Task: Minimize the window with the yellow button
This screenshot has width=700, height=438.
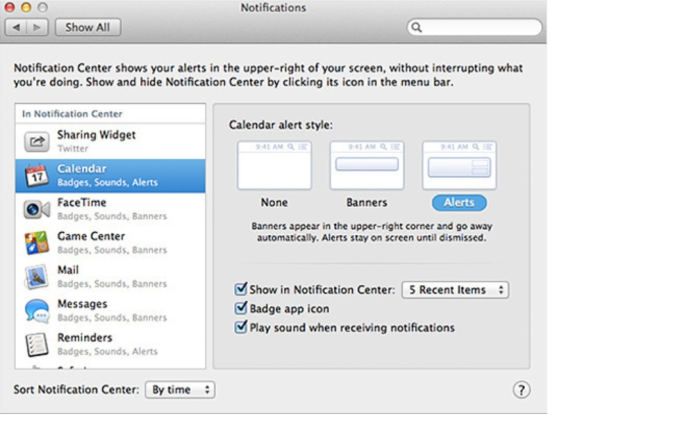Action: [x=26, y=7]
